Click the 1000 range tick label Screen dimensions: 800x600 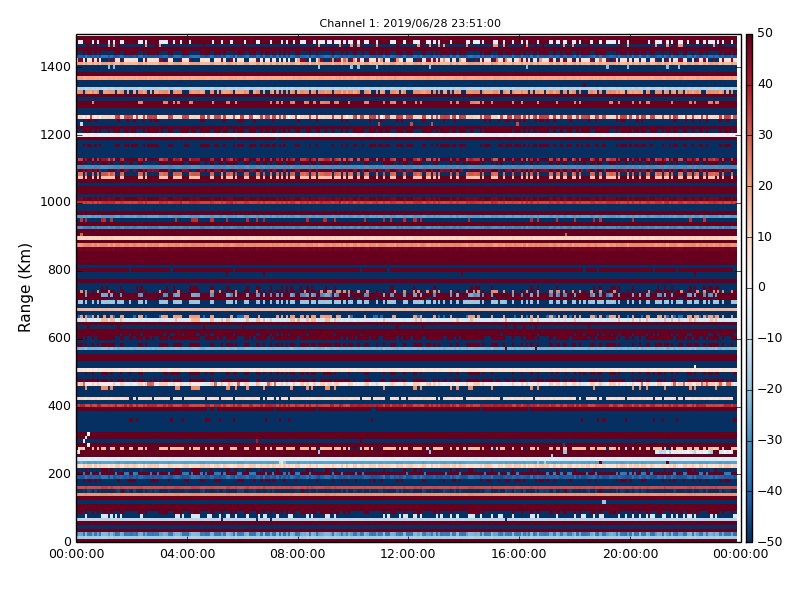click(x=55, y=202)
